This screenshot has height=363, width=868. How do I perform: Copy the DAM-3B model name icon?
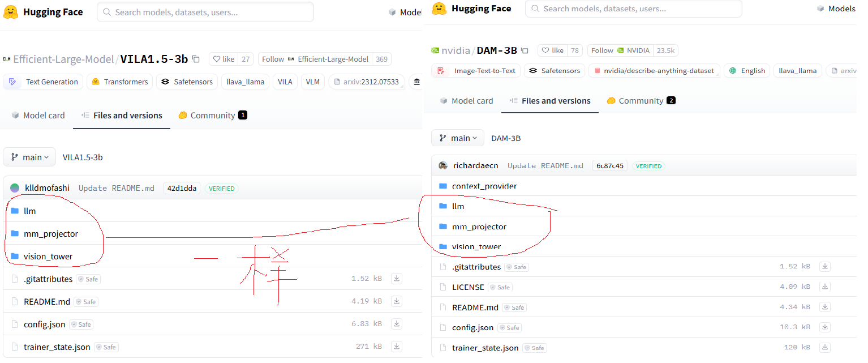click(525, 50)
